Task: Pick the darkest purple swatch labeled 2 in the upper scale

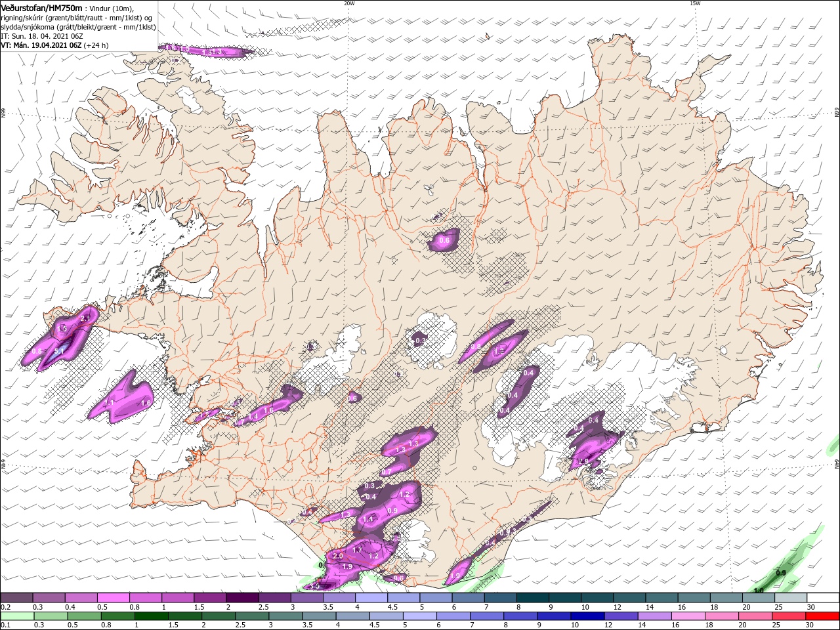Action: point(241,598)
